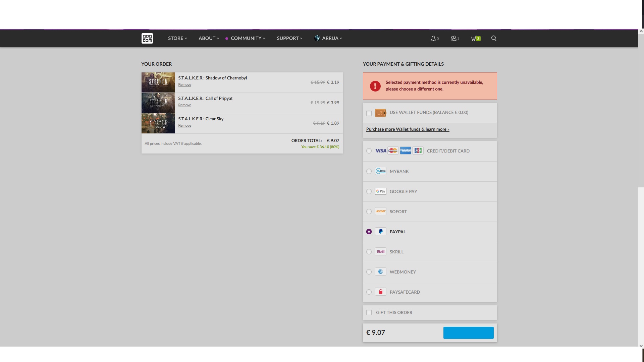The image size is (644, 362).
Task: Click the PayPal logo icon
Action: click(381, 231)
